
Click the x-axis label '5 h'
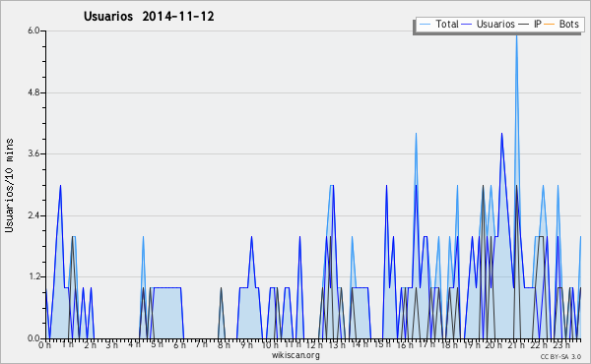[157, 344]
